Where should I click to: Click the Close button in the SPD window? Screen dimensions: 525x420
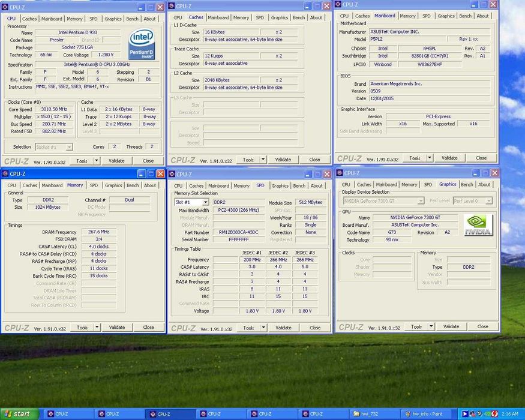click(315, 328)
